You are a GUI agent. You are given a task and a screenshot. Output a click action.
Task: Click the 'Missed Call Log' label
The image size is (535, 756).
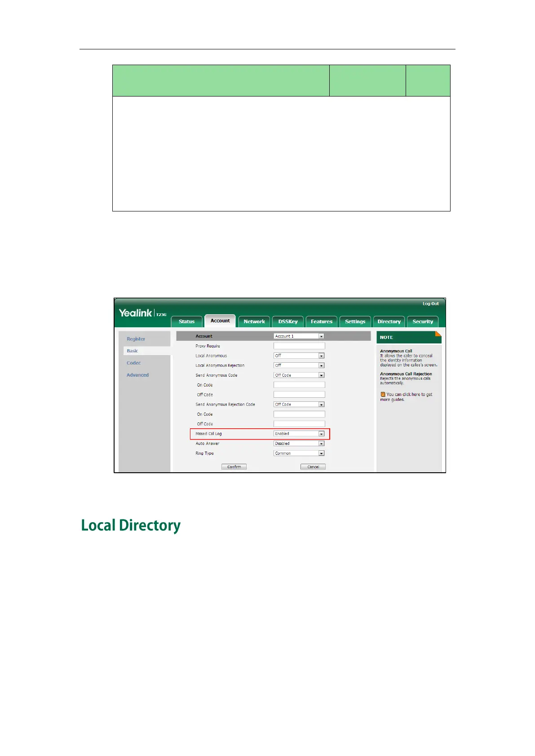click(x=208, y=434)
